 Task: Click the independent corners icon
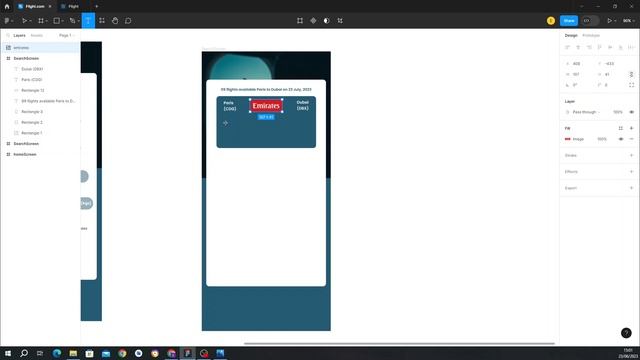pos(631,85)
